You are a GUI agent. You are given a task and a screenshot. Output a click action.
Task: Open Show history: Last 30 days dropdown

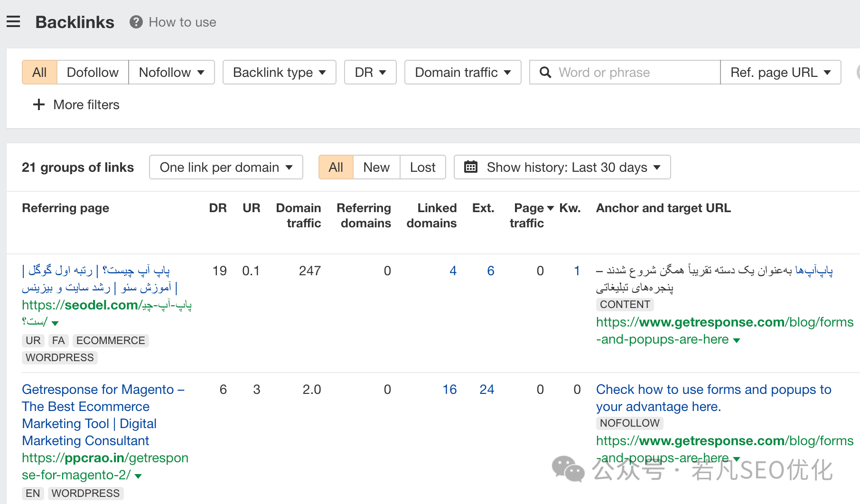click(x=562, y=167)
